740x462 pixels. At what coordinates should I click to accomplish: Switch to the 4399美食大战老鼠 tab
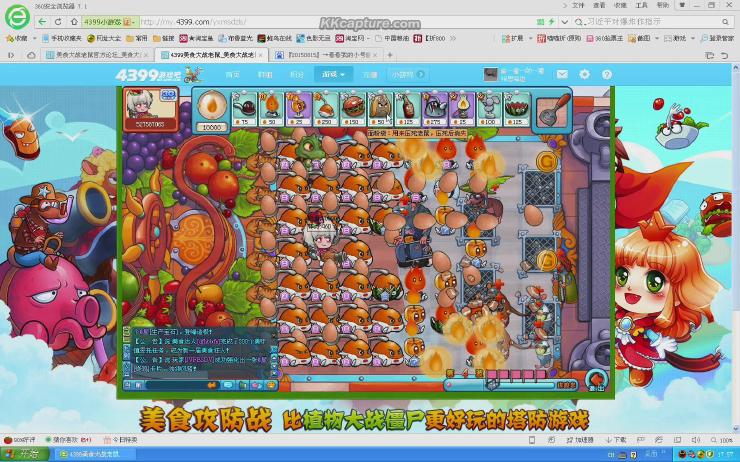[x=211, y=55]
